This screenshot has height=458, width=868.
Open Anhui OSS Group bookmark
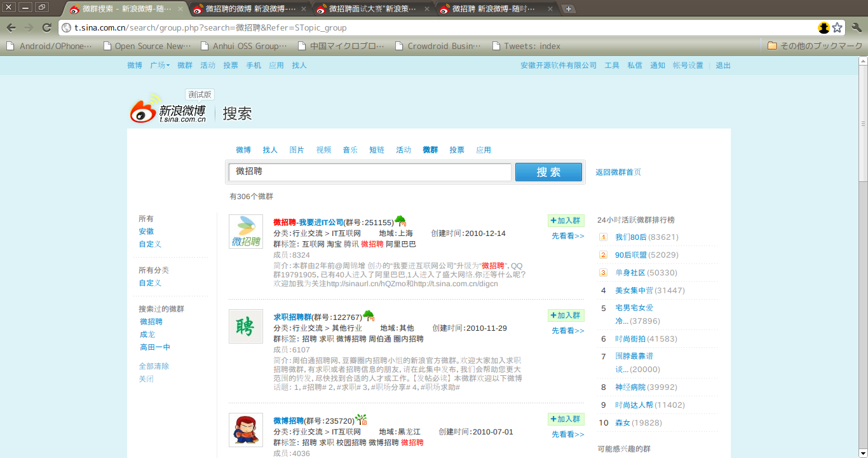244,46
